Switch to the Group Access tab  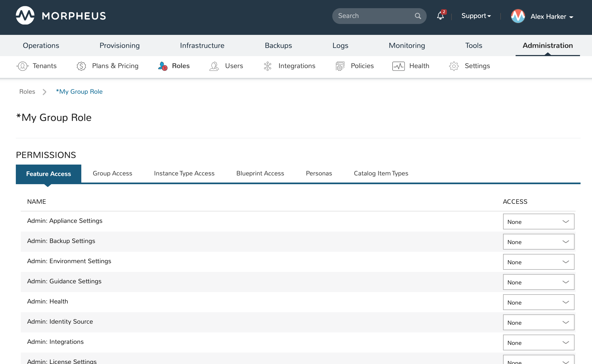coord(112,173)
